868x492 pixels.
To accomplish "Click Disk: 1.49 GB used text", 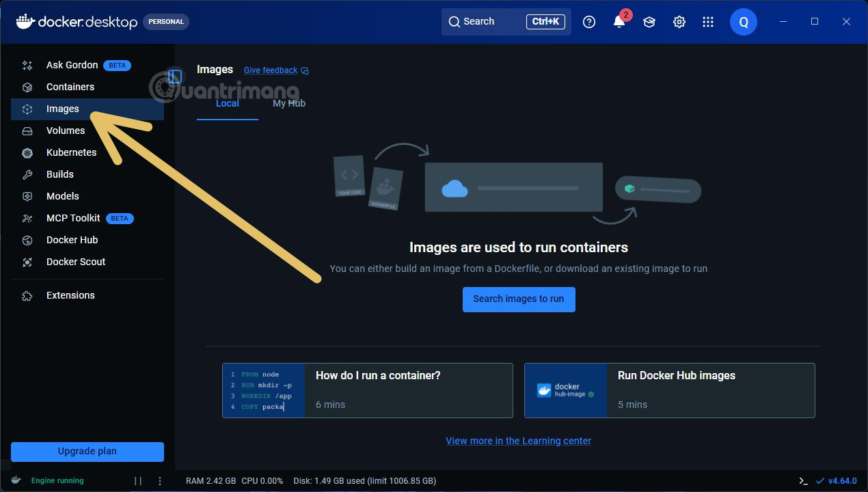I will pyautogui.click(x=364, y=481).
